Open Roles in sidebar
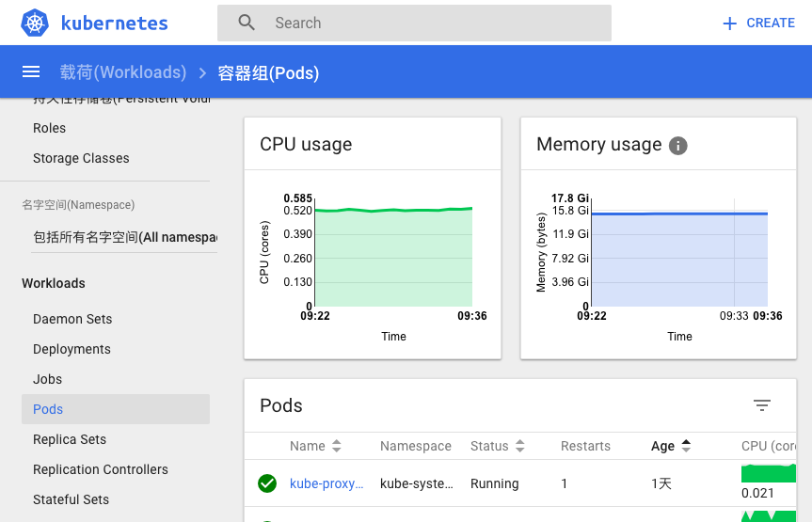Viewport: 812px width, 522px height. click(x=49, y=128)
